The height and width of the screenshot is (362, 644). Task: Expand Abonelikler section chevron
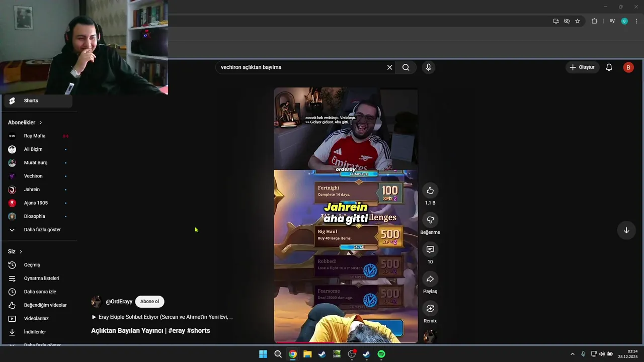click(x=41, y=123)
